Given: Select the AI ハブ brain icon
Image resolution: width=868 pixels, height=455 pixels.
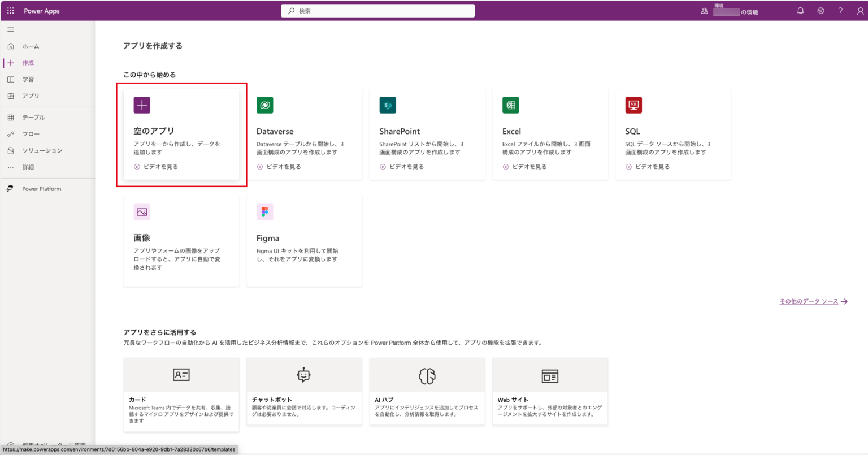Looking at the screenshot, I should coord(427,374).
